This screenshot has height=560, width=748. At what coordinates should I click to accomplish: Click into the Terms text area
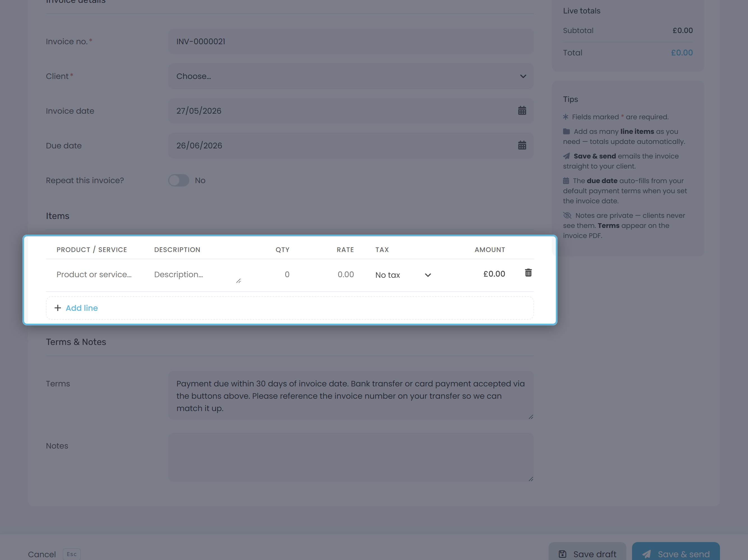click(x=351, y=395)
